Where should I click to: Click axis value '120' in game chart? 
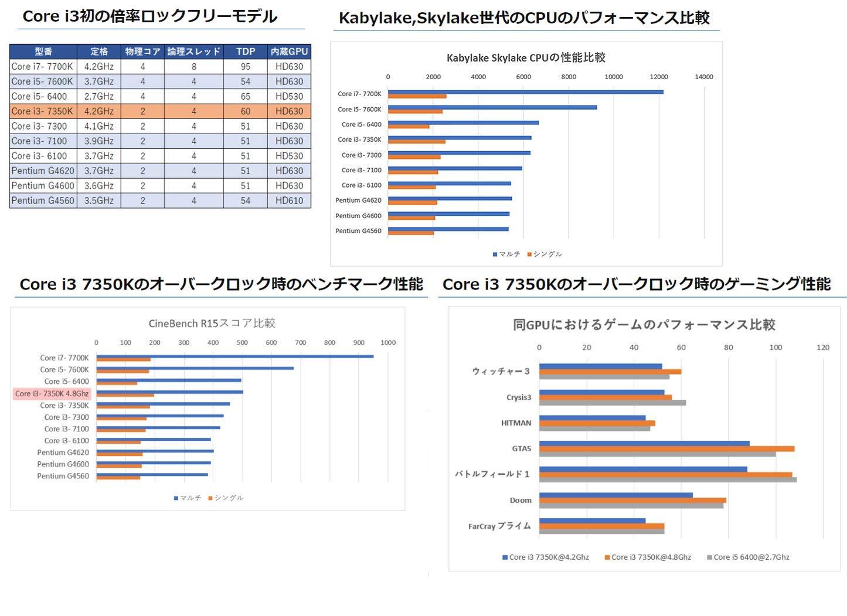823,348
